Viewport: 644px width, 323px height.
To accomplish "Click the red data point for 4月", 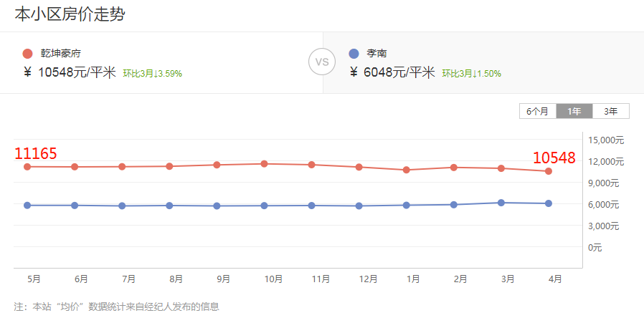I will point(549,171).
